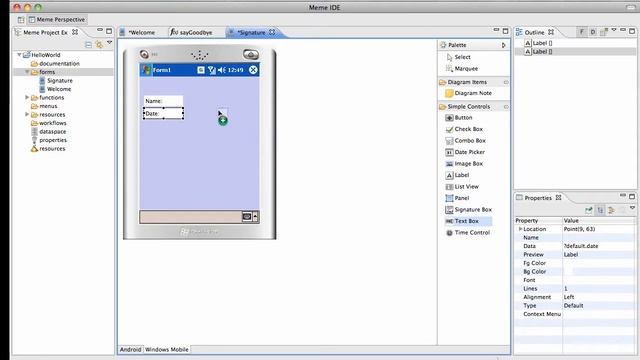The width and height of the screenshot is (640, 360).
Task: Toggle the F button in Outline toolbar
Action: coord(582,32)
